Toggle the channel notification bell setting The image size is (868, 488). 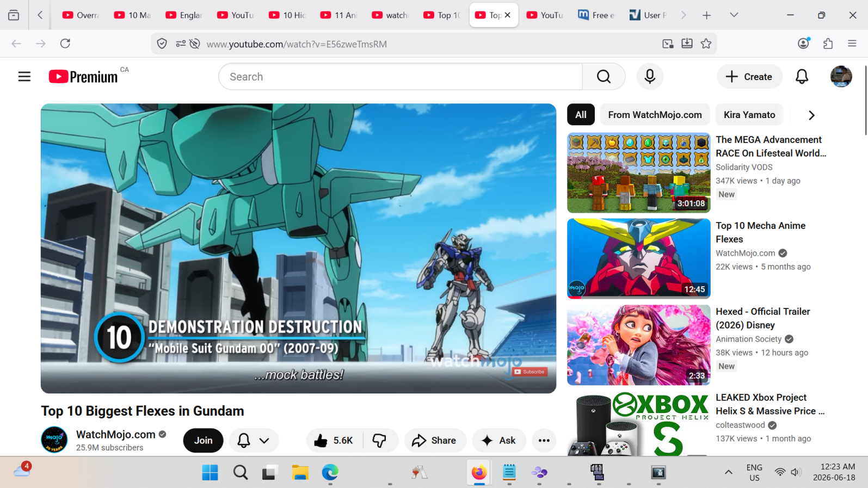[254, 441]
